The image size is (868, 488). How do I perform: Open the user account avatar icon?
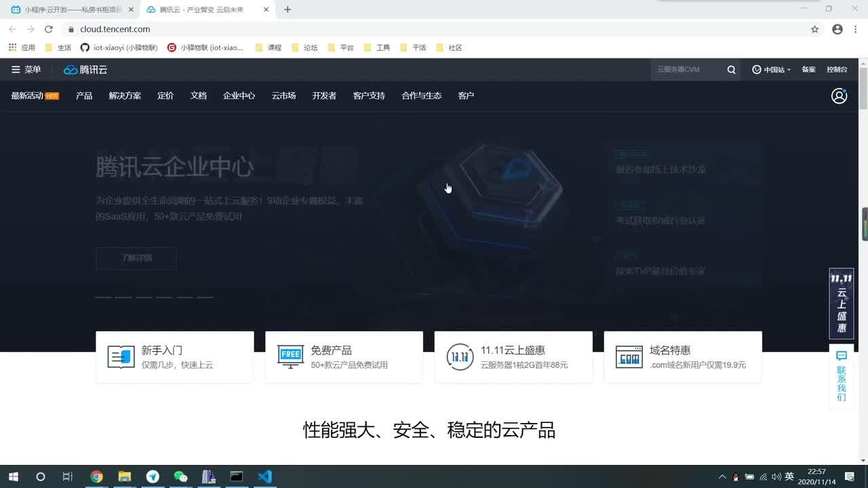pos(839,96)
